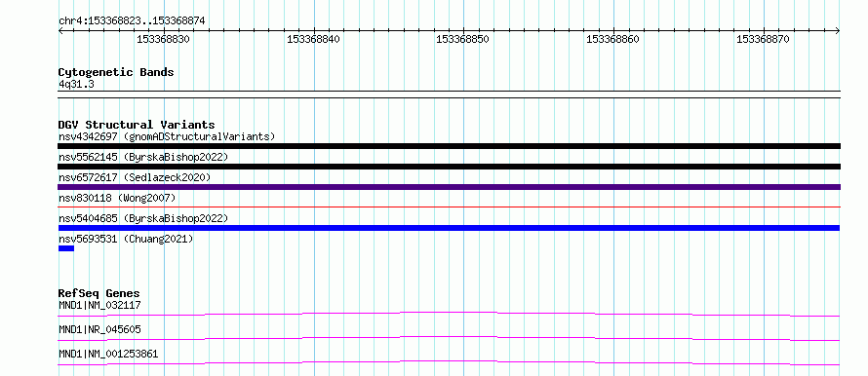Click the RefSeq Genes track heading
868x376 pixels.
point(99,293)
